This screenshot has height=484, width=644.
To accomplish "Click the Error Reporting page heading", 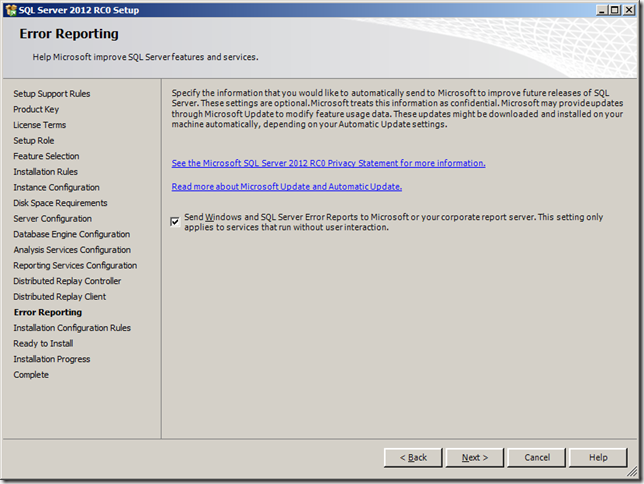I will tap(69, 34).
